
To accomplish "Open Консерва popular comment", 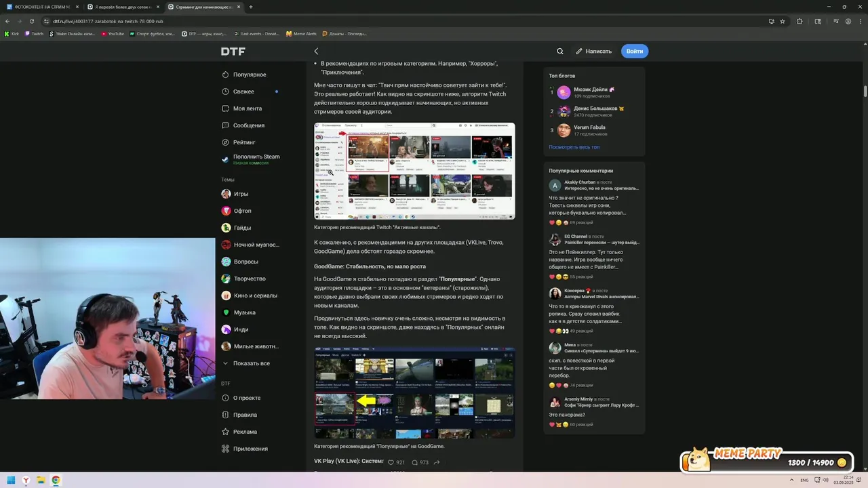I will click(x=595, y=310).
